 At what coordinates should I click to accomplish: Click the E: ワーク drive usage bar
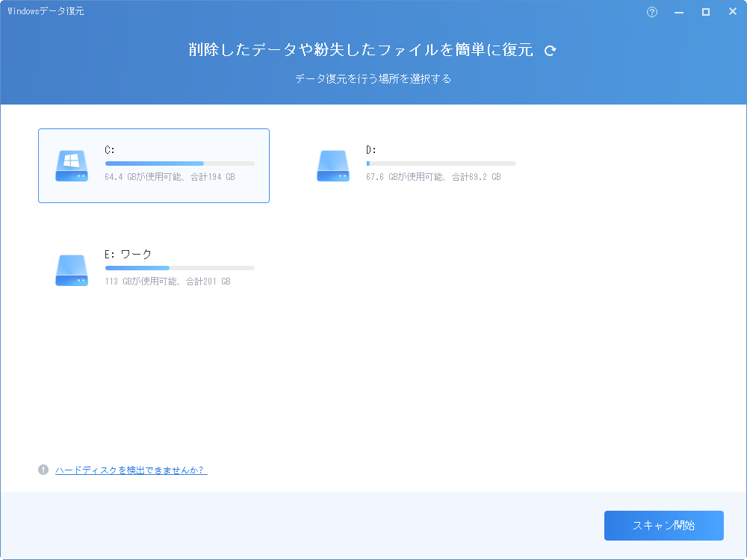click(x=179, y=268)
